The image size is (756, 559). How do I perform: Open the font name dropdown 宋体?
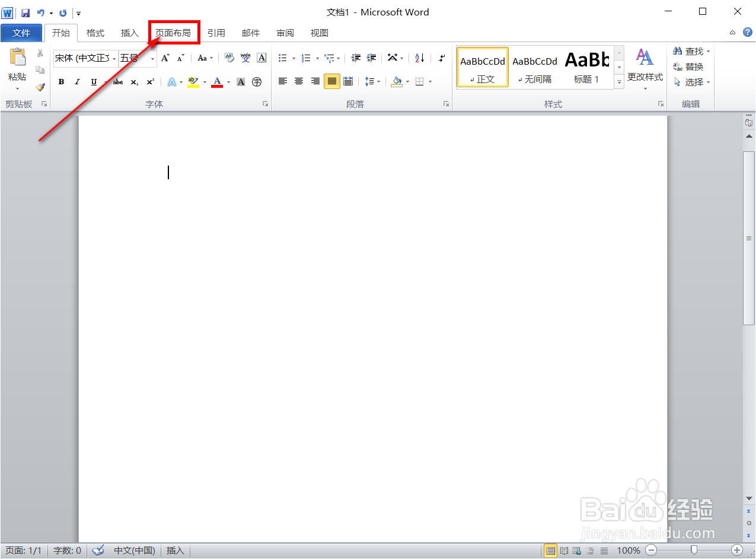(114, 59)
